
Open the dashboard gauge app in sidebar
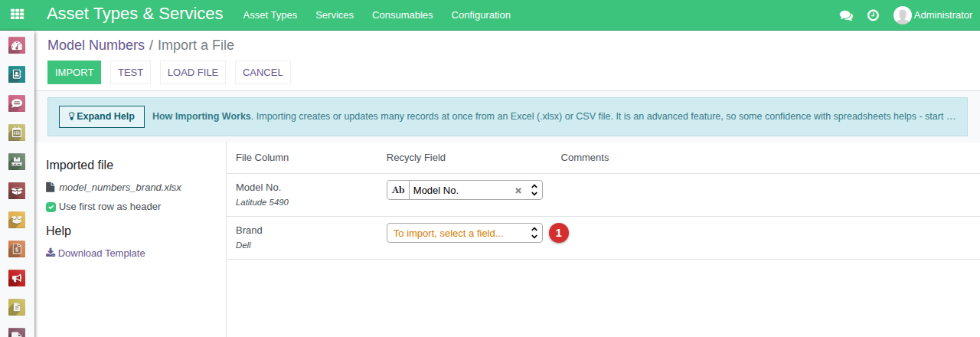coord(17,45)
